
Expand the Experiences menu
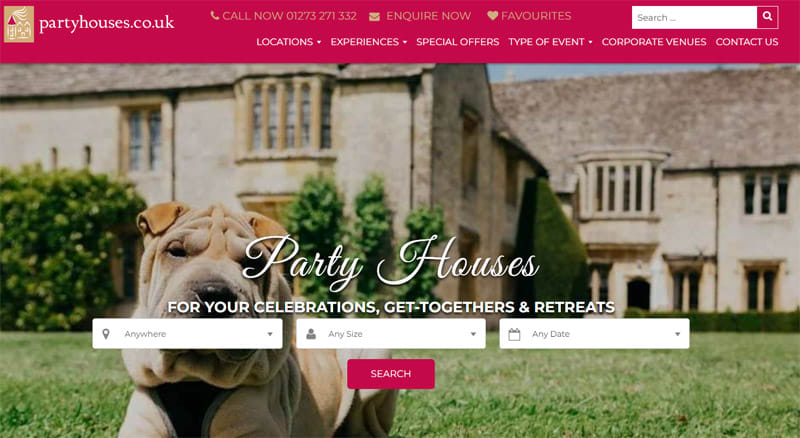coord(368,42)
